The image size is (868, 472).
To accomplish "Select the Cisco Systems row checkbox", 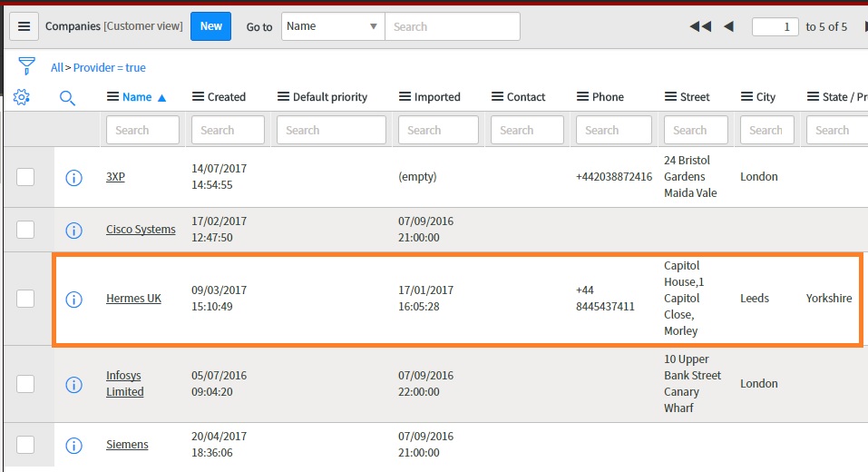I will pyautogui.click(x=25, y=230).
